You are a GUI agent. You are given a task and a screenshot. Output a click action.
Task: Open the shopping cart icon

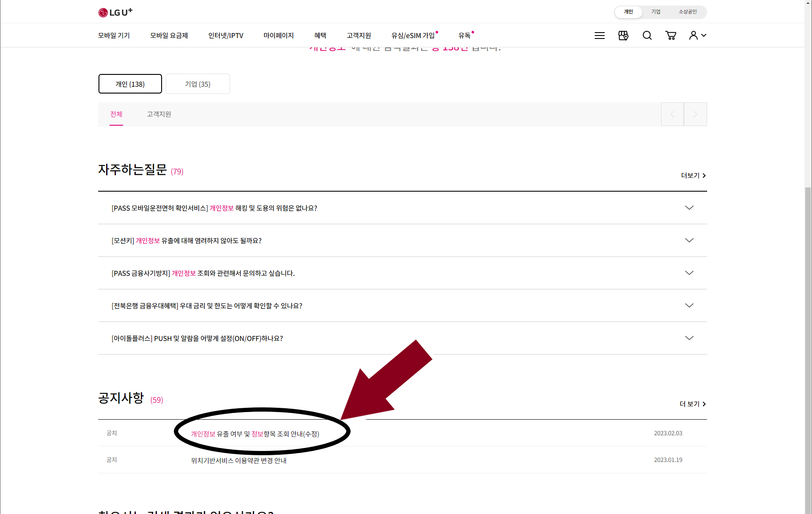(671, 36)
